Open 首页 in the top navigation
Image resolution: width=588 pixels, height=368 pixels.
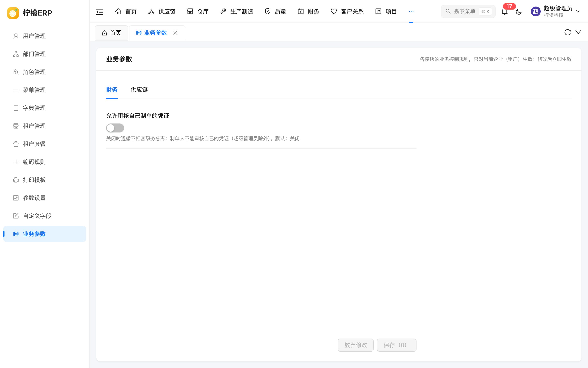126,11
